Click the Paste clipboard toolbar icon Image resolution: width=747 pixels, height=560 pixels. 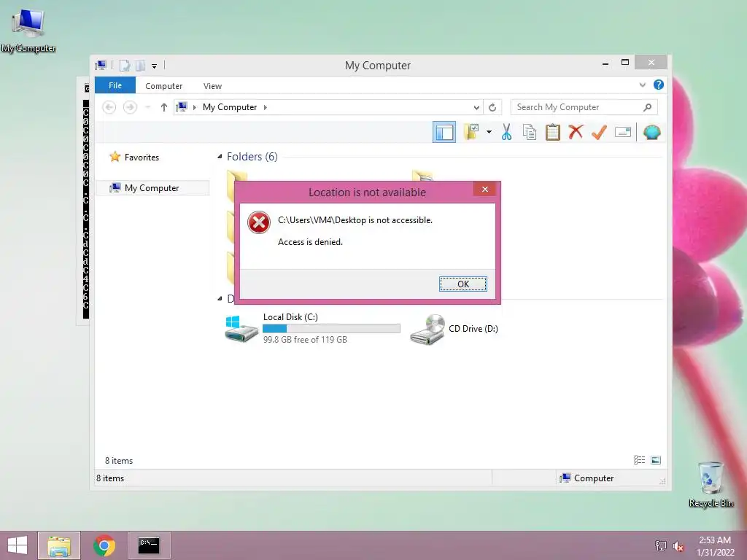(553, 132)
